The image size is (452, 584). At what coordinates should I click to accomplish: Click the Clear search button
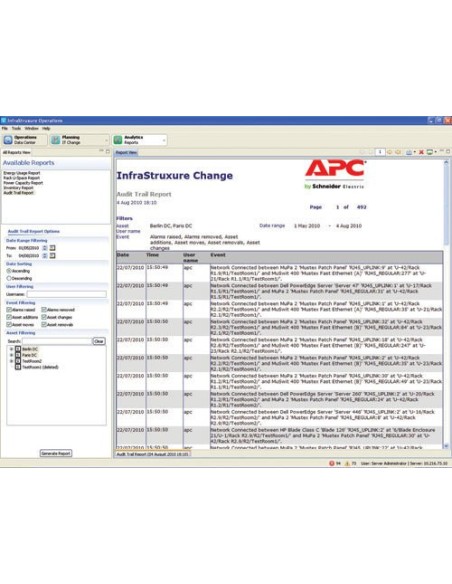pos(99,341)
